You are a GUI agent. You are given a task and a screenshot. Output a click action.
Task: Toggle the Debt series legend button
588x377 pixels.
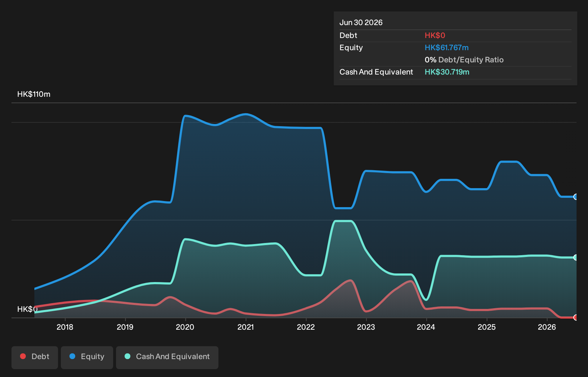click(x=35, y=357)
